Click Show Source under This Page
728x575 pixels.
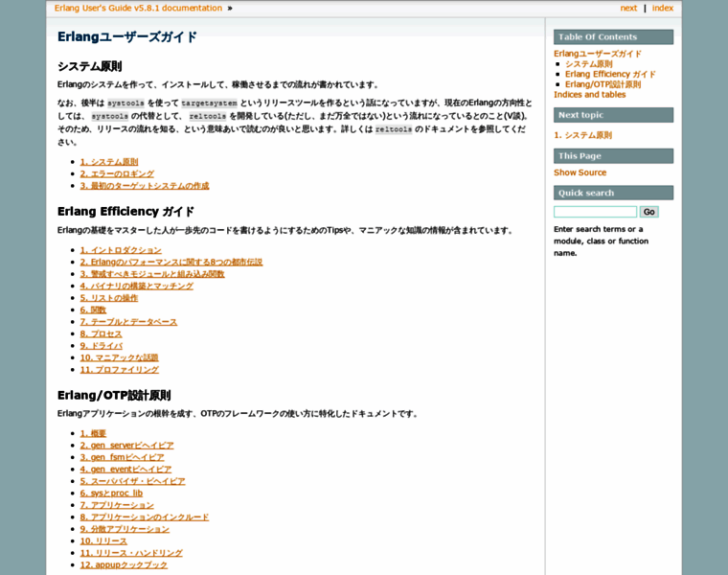point(580,172)
